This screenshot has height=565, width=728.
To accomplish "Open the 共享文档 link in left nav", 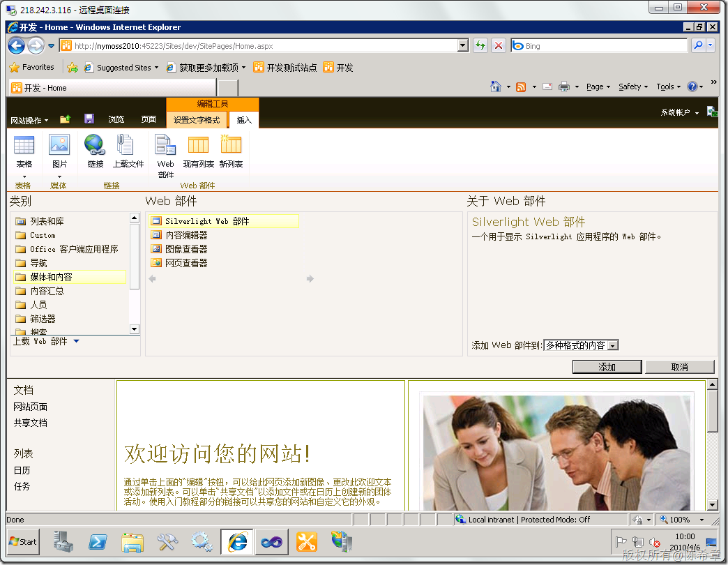I will coord(30,423).
